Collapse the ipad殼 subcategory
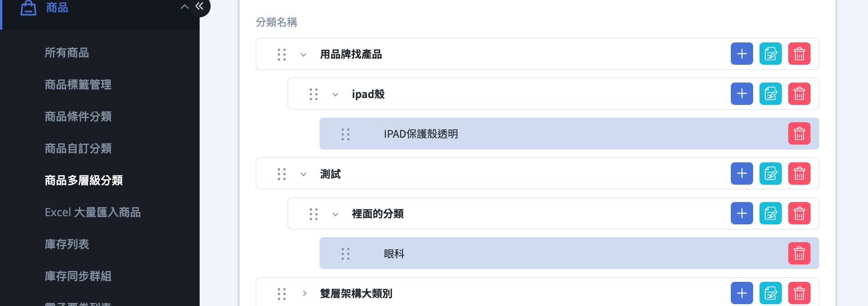The width and height of the screenshot is (868, 306). click(x=336, y=95)
